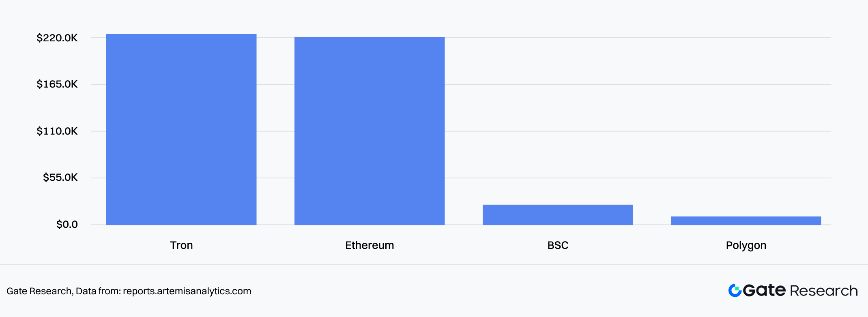Click the Polygon x-axis label

[x=746, y=246]
